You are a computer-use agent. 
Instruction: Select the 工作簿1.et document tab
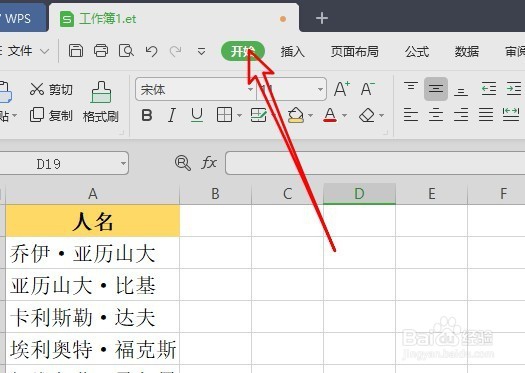[174, 19]
